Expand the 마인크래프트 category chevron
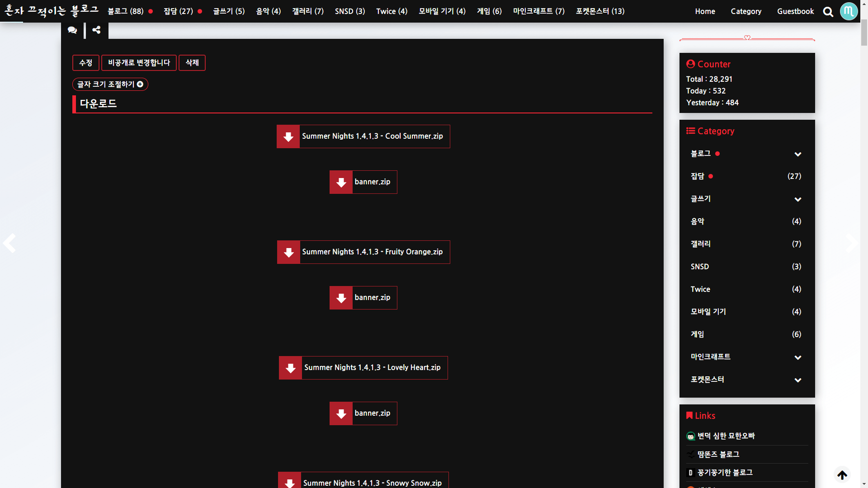Viewport: 868px width, 488px height. click(x=797, y=357)
